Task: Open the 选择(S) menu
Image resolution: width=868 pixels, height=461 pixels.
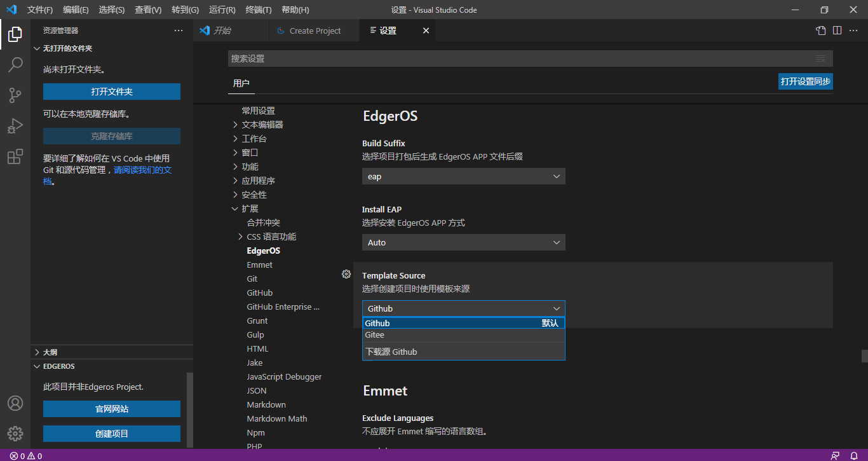Action: (x=112, y=10)
